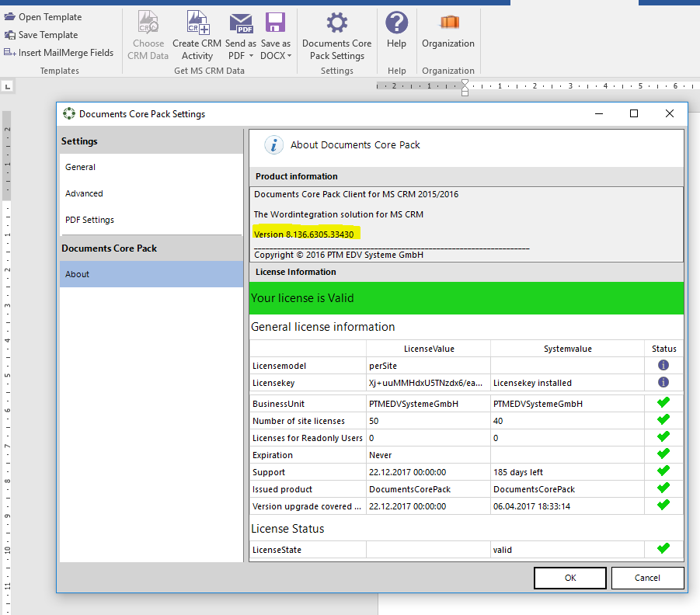Click site licenses Systemvalue '40' cell

pos(567,421)
